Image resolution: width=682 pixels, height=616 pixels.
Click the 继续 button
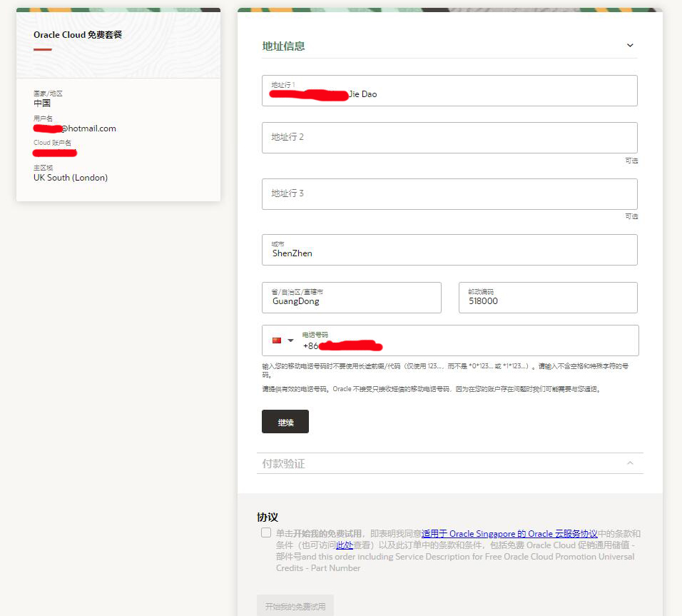coord(285,421)
